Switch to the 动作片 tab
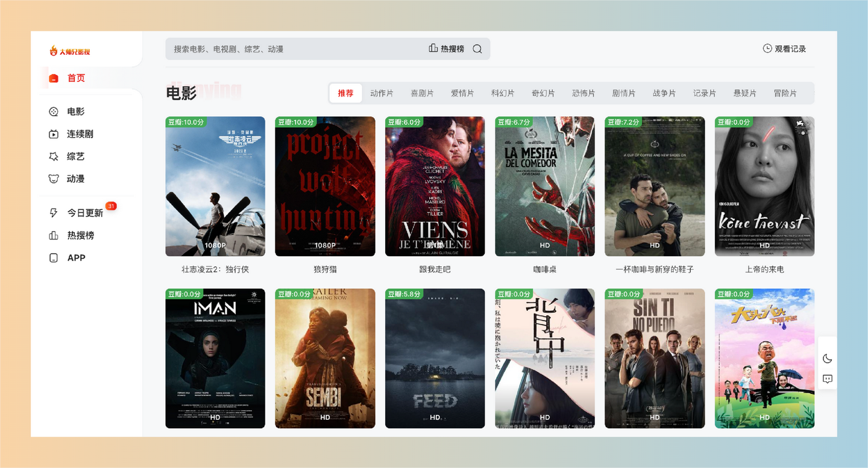 [382, 93]
